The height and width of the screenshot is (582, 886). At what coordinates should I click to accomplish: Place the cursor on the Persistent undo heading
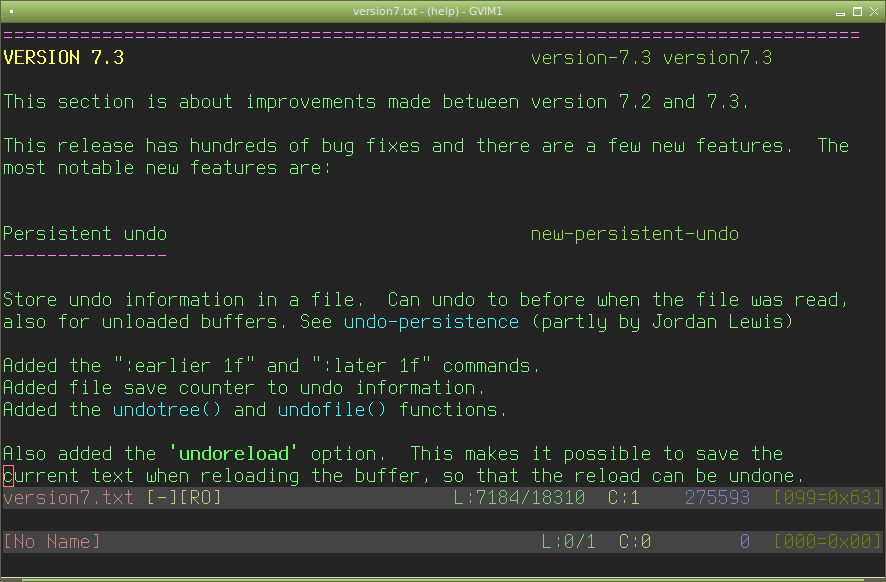tap(85, 234)
